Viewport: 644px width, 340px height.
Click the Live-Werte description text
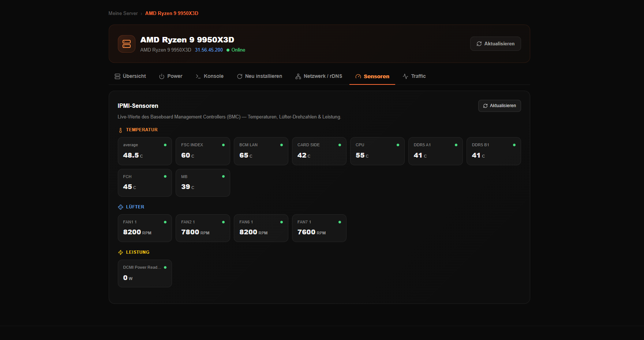(x=229, y=117)
